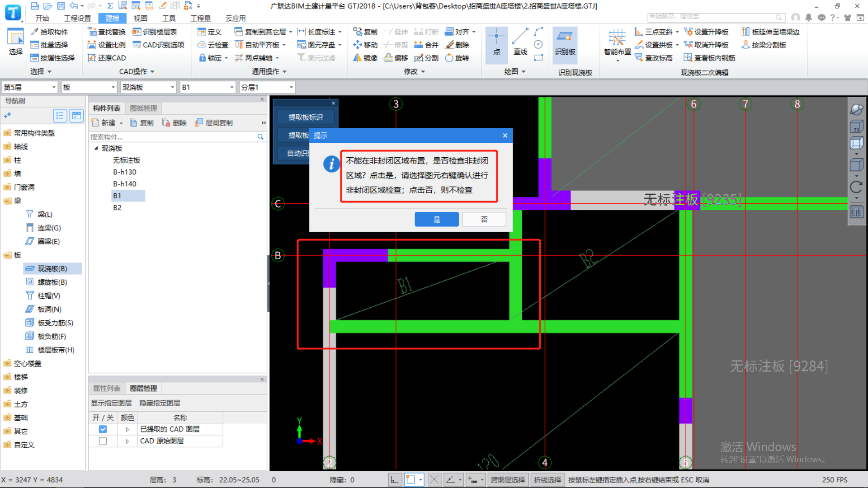Click the 移动 move tool
The image size is (868, 488).
[365, 45]
